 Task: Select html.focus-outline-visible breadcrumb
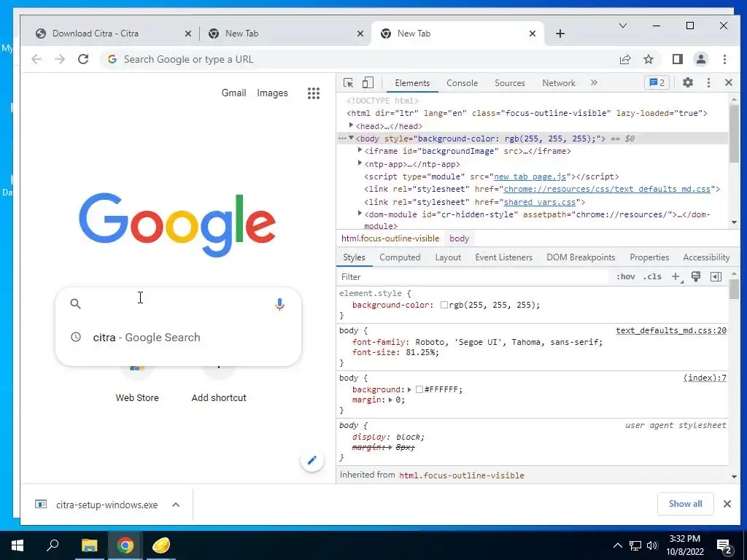coord(390,238)
